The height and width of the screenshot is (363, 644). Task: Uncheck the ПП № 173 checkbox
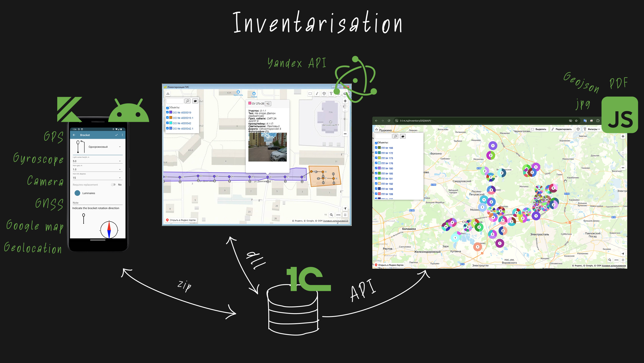[x=376, y=158]
